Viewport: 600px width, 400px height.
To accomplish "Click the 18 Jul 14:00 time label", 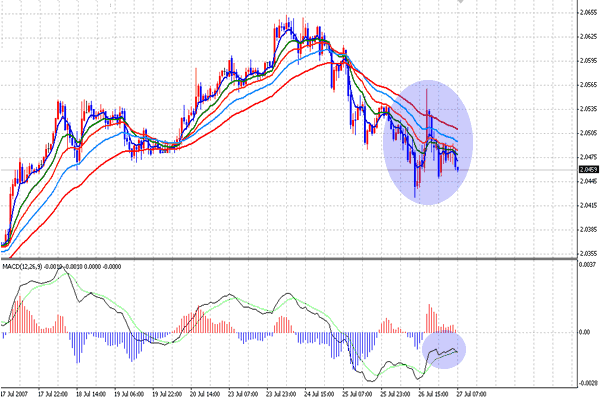I will [91, 394].
